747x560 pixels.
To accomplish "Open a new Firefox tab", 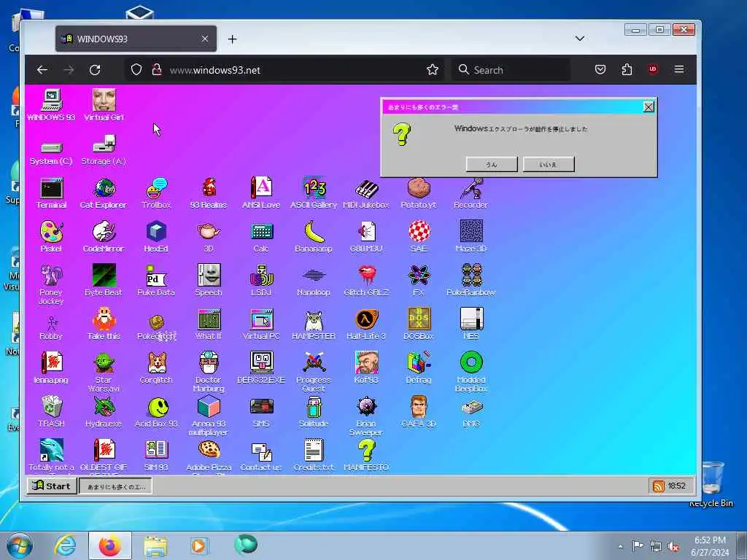I will pyautogui.click(x=232, y=39).
